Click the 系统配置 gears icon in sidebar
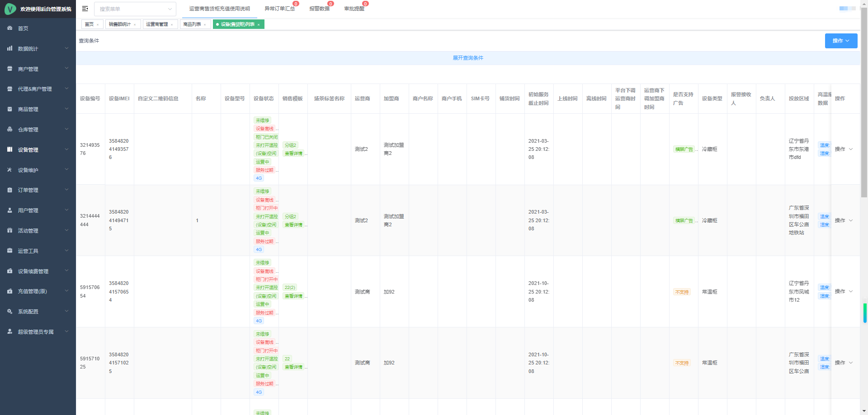 point(10,312)
